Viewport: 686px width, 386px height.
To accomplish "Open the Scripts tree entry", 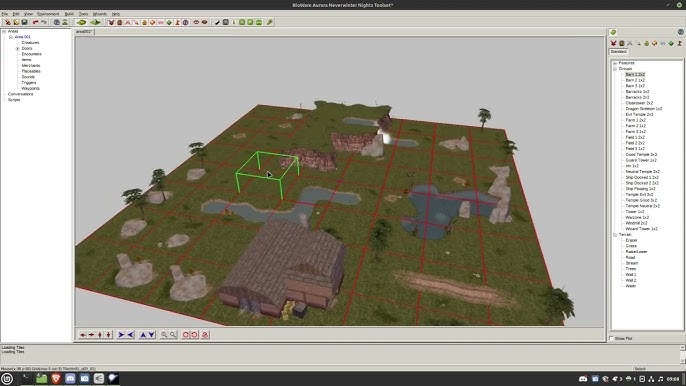I will [14, 100].
